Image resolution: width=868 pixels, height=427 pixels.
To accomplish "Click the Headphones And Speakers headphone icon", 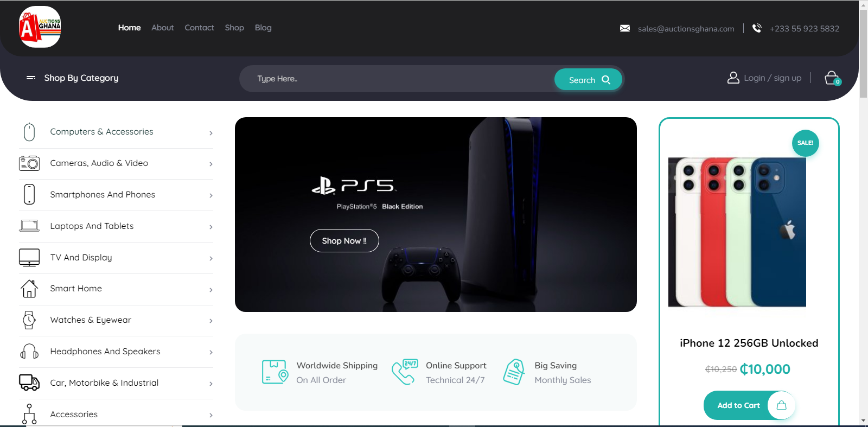I will click(x=29, y=352).
